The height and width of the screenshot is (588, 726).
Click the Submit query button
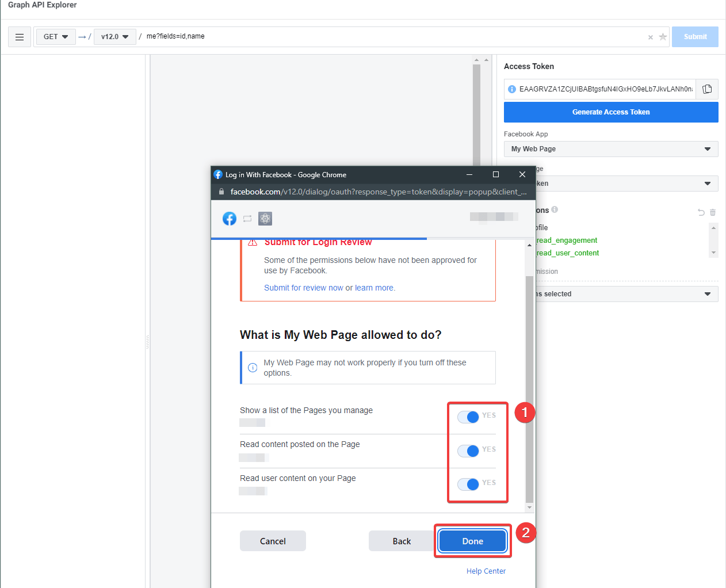pos(695,37)
